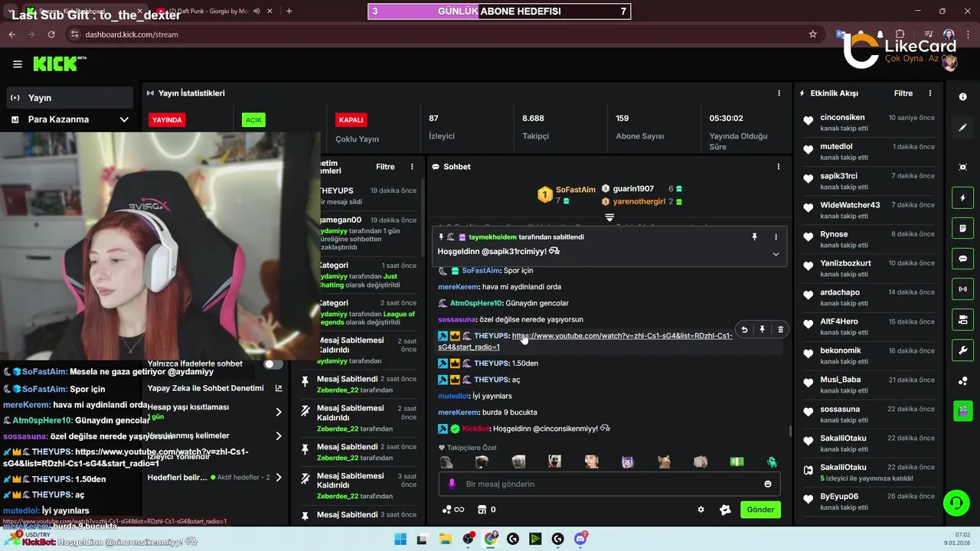Click the wrench tools icon in right toolbar
980x551 pixels.
click(x=962, y=350)
